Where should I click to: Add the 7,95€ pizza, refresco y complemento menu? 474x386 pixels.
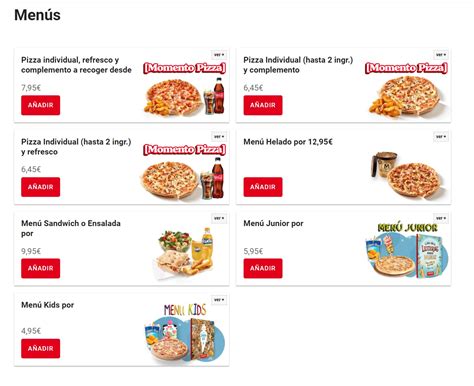pos(41,105)
